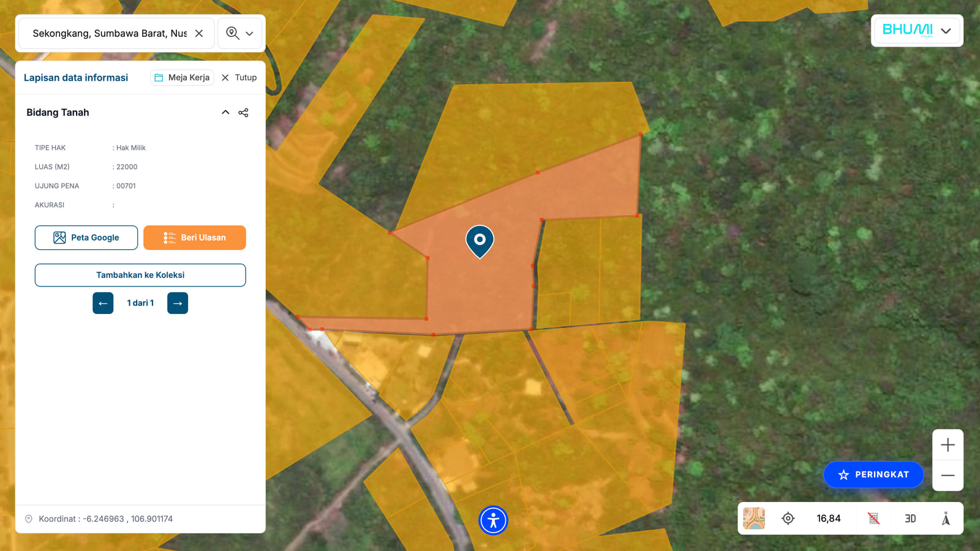980x551 pixels.
Task: Collapse the Bidang Tanah section
Action: pos(225,113)
